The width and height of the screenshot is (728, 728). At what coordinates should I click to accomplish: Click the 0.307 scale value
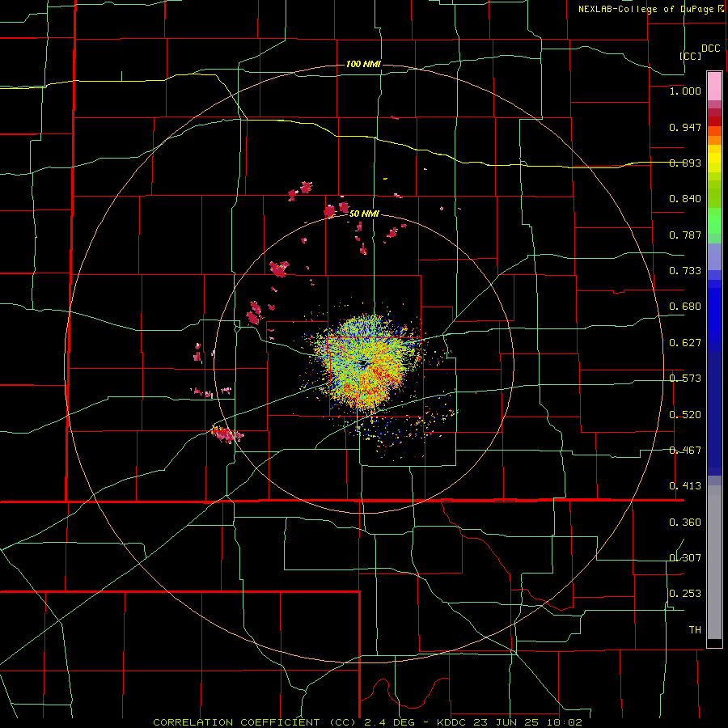click(685, 558)
